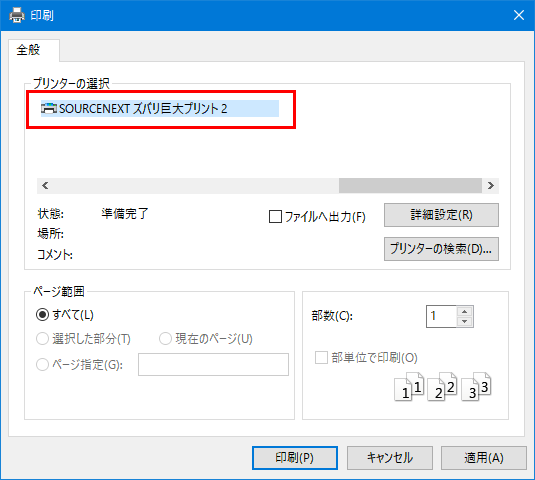Image resolution: width=535 pixels, height=480 pixels.
Task: Toggle the 部単位で印刷(O) checkbox
Action: point(321,358)
